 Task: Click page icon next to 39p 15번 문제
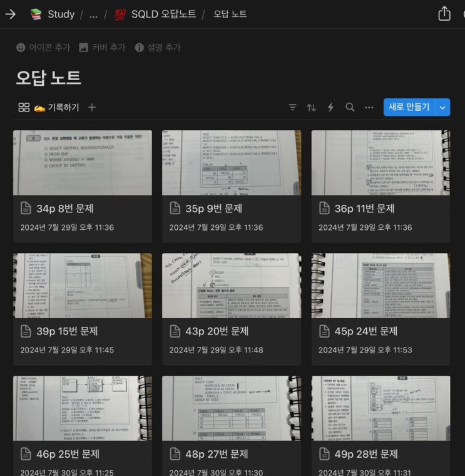click(26, 331)
